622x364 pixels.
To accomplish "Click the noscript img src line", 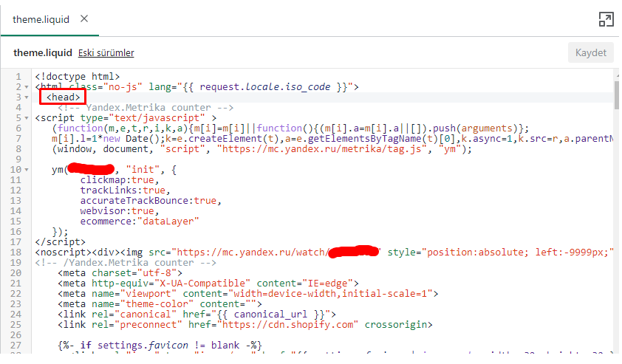I will pos(324,253).
